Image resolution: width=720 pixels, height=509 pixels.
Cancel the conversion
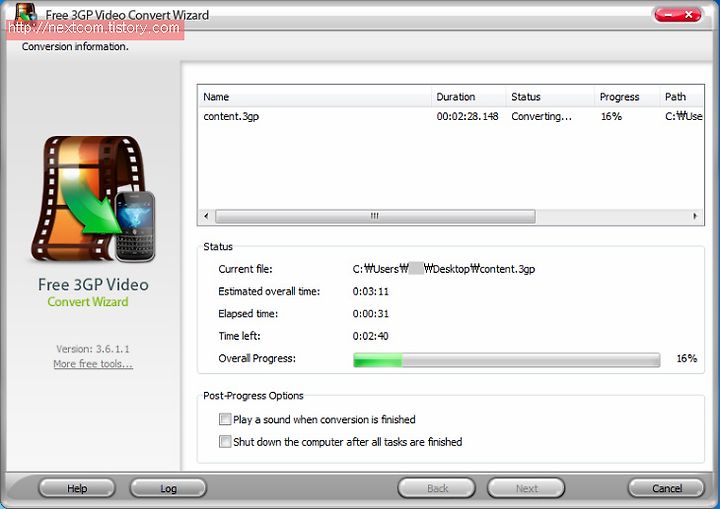tap(666, 488)
